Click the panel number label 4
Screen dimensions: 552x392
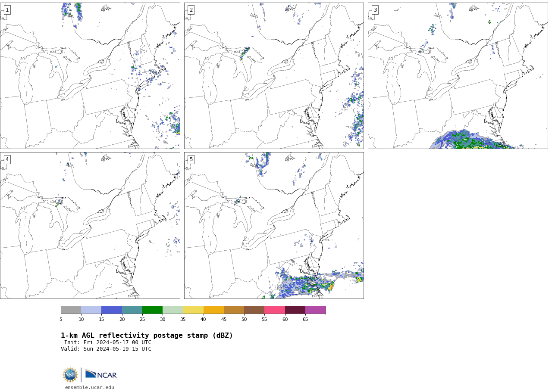(7, 159)
